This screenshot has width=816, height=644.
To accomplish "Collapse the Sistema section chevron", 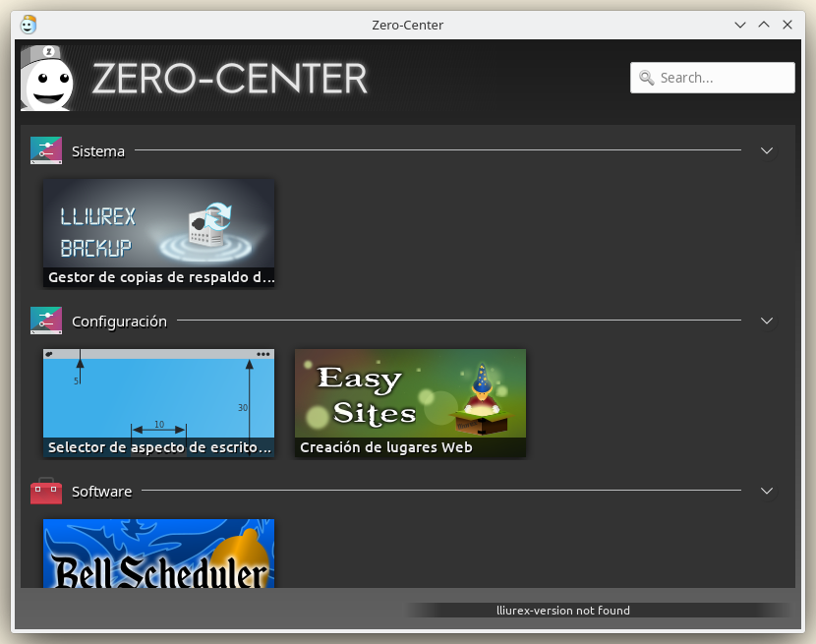I will (767, 150).
